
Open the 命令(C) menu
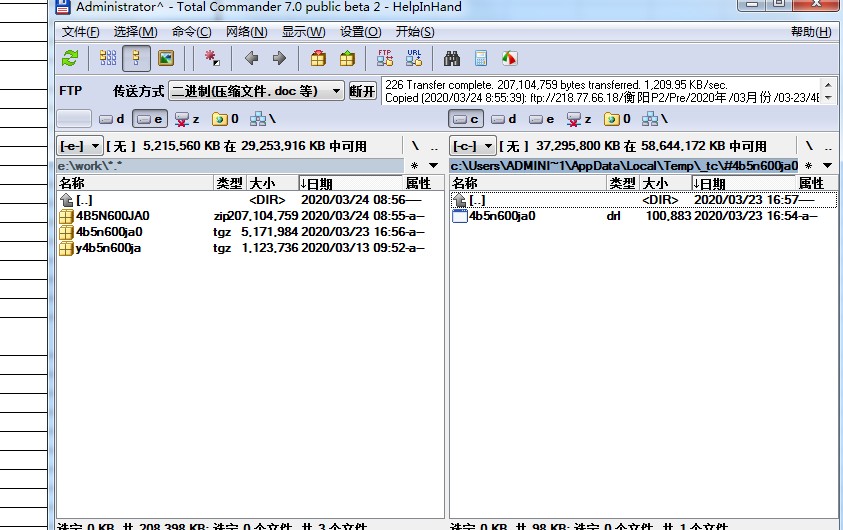pos(191,32)
